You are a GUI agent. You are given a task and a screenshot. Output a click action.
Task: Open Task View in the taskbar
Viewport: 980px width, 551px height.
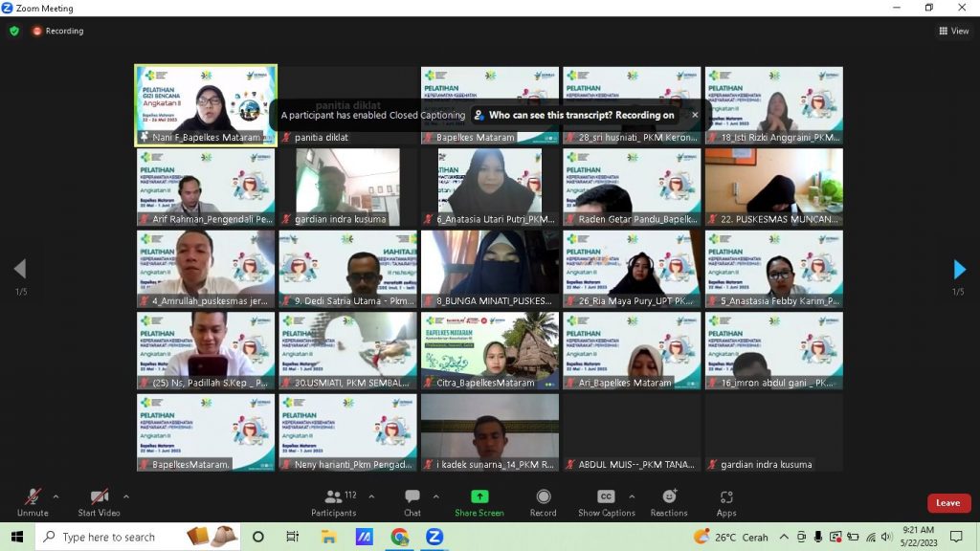point(292,537)
